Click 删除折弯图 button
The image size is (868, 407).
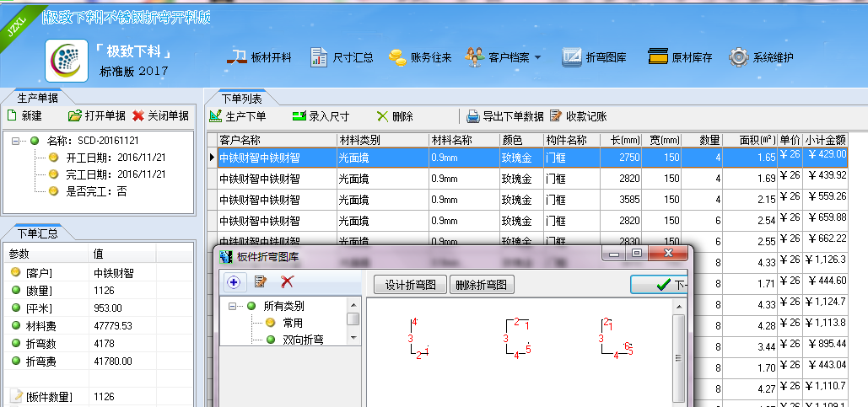(x=482, y=285)
